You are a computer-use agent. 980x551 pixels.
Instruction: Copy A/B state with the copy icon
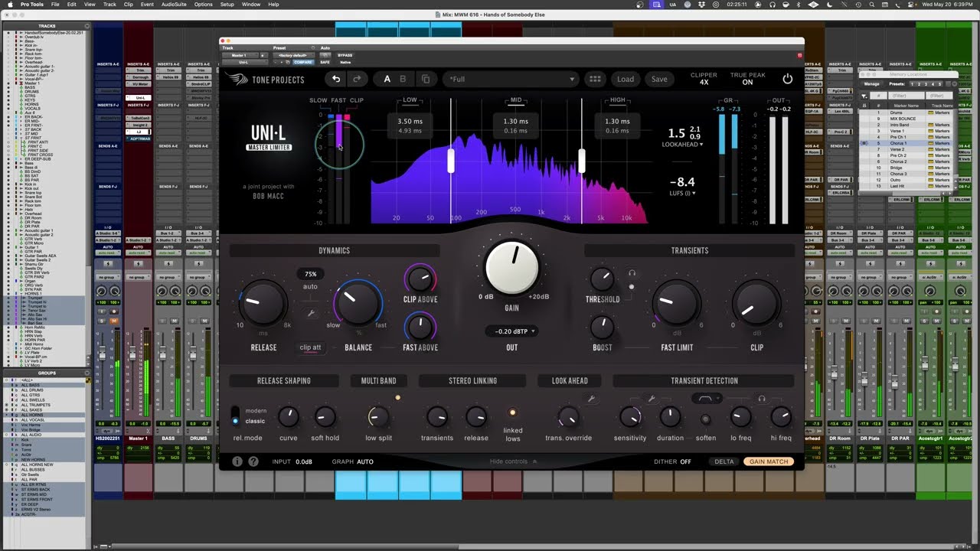426,79
